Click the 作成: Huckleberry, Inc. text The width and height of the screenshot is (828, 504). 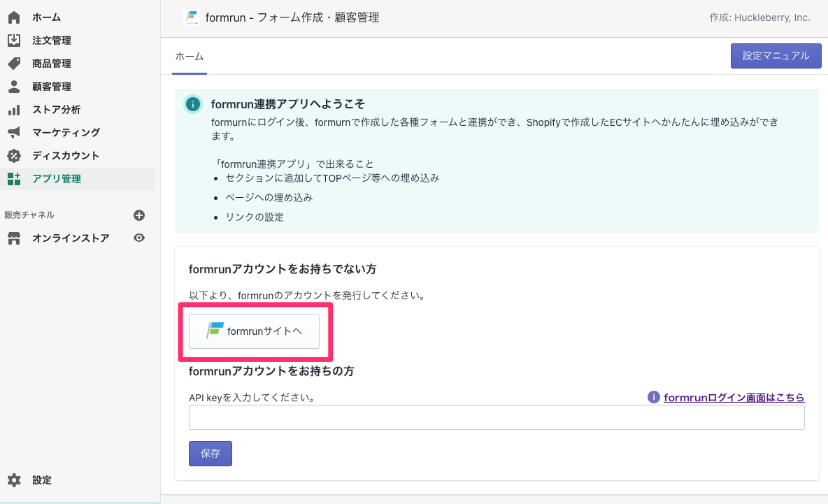[759, 17]
